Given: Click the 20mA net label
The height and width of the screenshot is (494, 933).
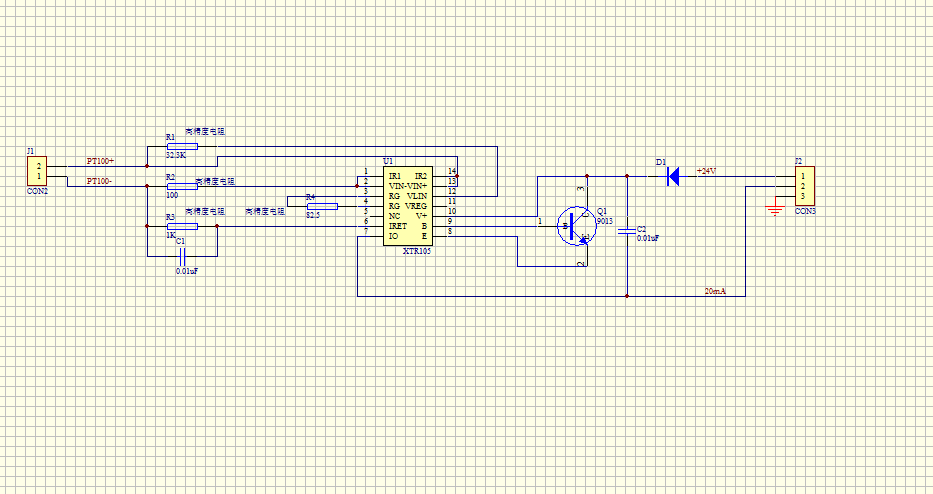Looking at the screenshot, I should tap(715, 291).
